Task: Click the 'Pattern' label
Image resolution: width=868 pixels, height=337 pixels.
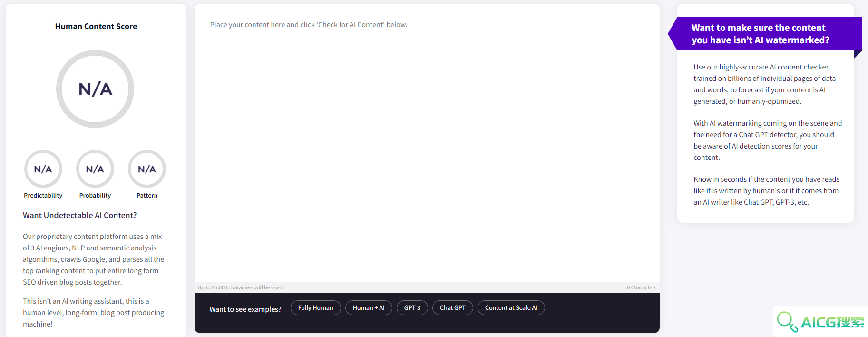Action: [x=147, y=195]
